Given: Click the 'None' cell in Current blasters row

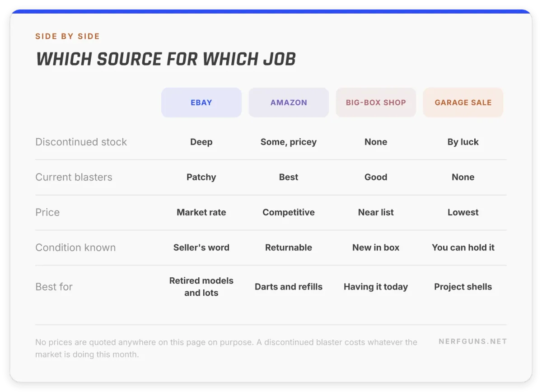Looking at the screenshot, I should (463, 177).
